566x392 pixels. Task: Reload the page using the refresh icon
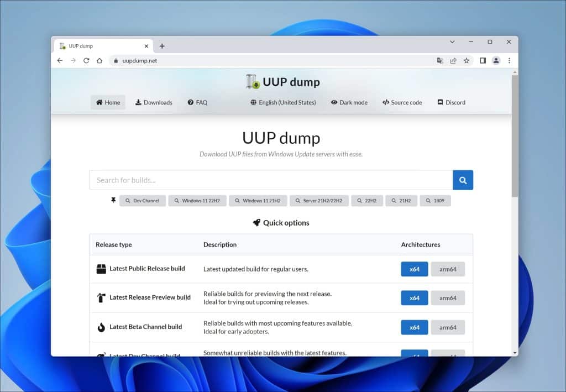(86, 60)
